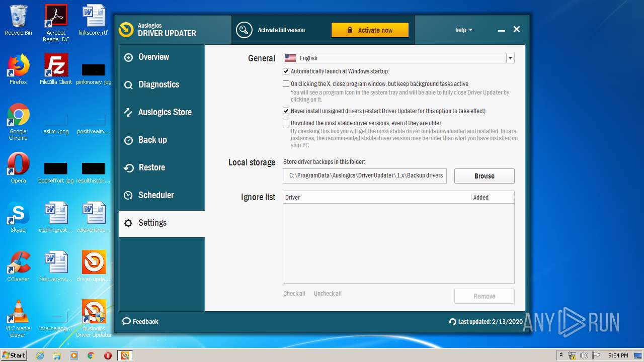The width and height of the screenshot is (644, 362).
Task: Open FileZilla Client desktop shortcut
Action: pos(56,69)
